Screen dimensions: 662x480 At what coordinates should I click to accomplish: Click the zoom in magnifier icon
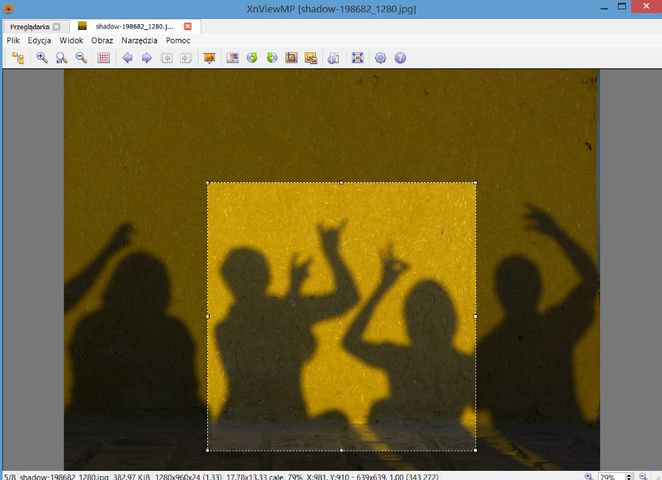pos(42,58)
